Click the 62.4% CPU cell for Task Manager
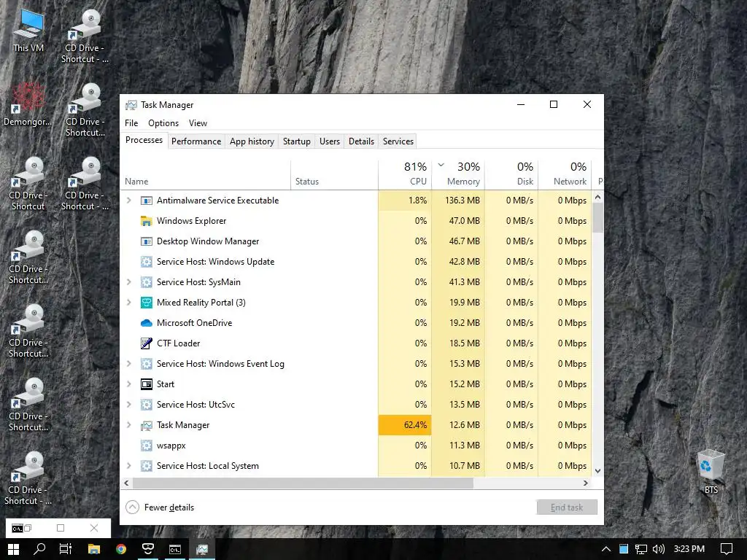The height and width of the screenshot is (560, 747). point(405,425)
